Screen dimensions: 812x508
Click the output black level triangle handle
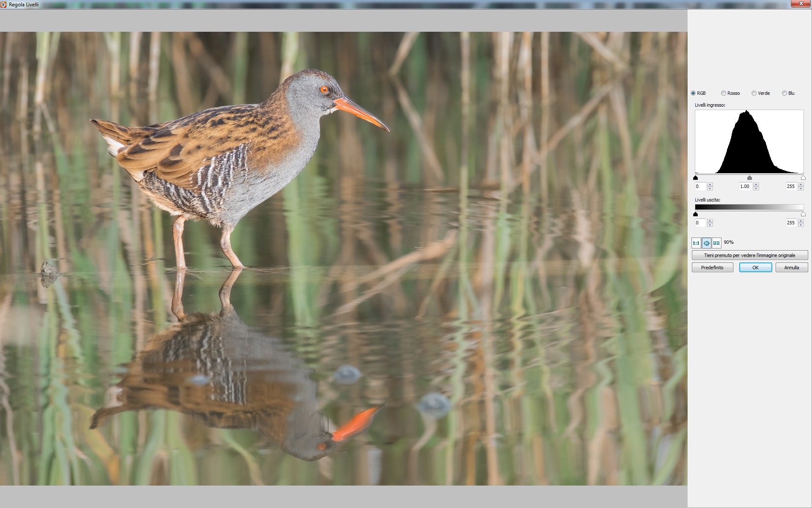click(695, 214)
